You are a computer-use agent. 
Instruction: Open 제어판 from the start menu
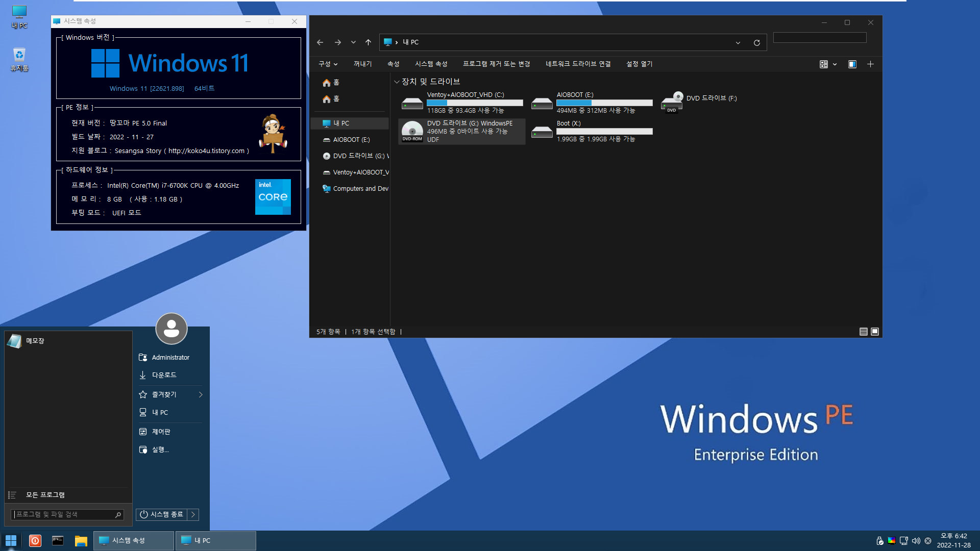[x=170, y=432]
